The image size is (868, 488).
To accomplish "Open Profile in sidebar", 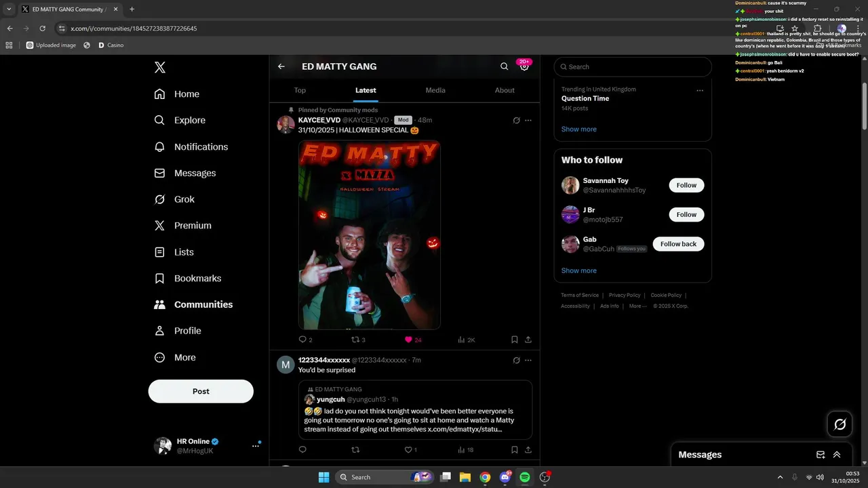I will (x=178, y=331).
